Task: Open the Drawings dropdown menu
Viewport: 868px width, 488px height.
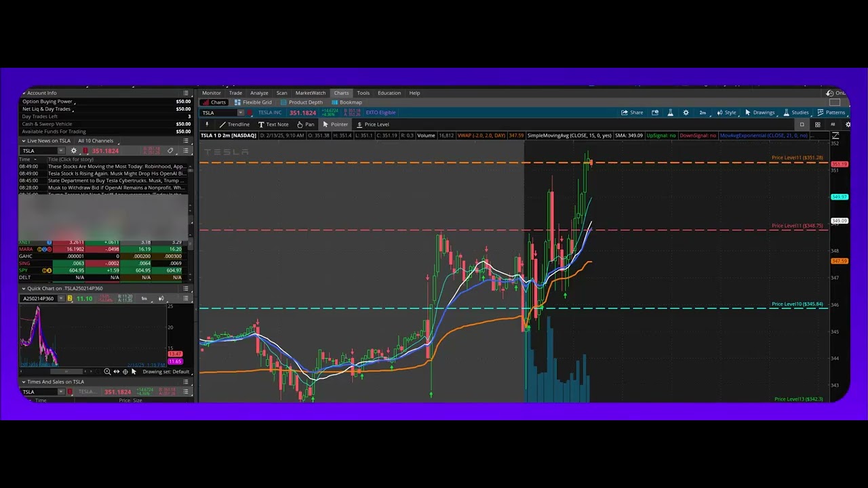Action: (x=759, y=113)
